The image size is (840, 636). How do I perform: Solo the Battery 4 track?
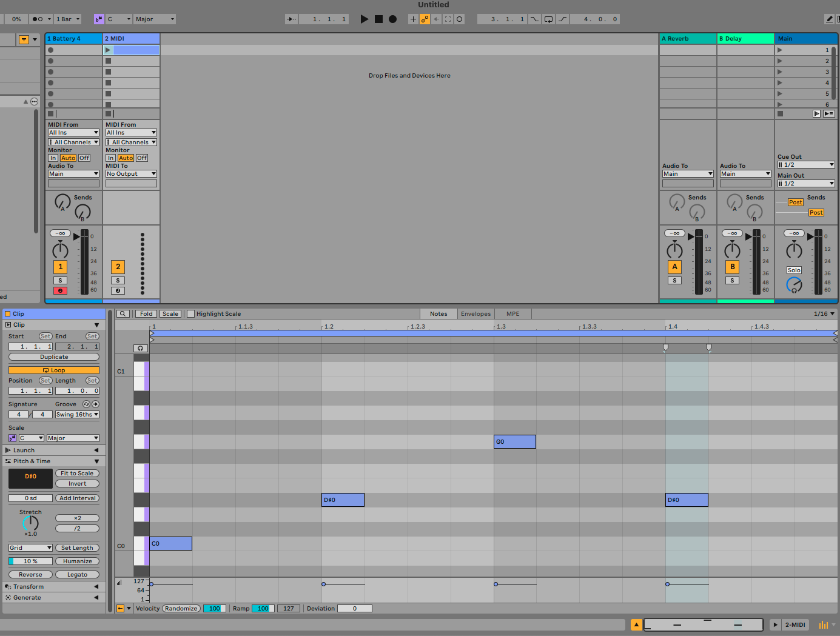coord(60,281)
